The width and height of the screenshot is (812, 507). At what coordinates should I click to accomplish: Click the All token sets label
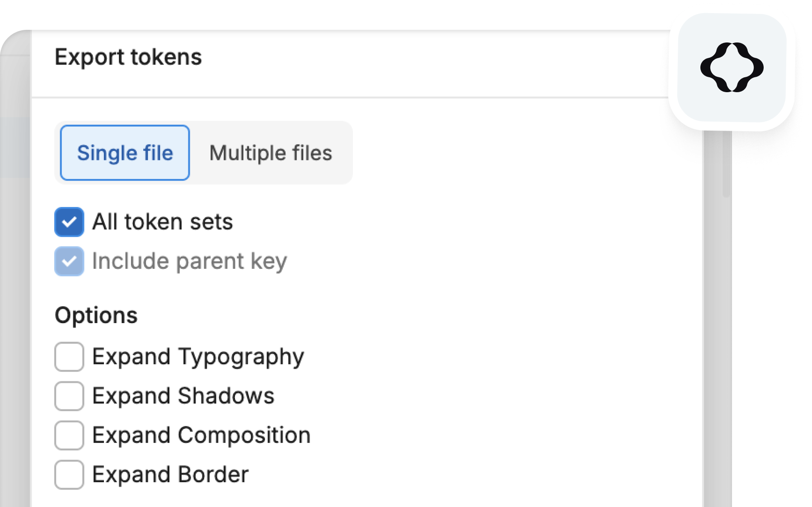click(163, 222)
